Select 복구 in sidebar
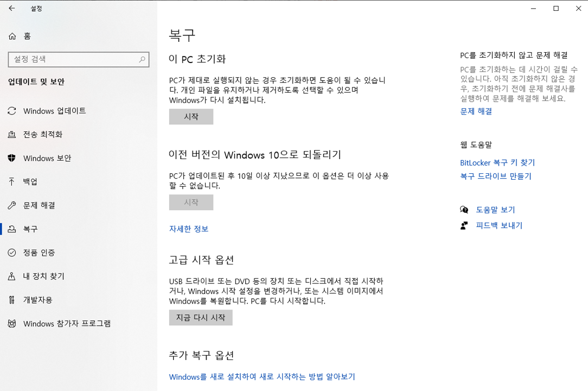 [x=30, y=229]
